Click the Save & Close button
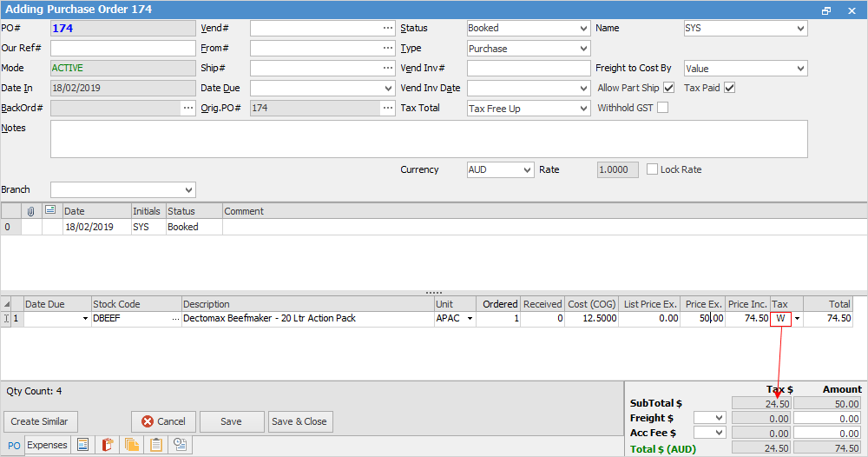This screenshot has width=868, height=457. coord(299,421)
